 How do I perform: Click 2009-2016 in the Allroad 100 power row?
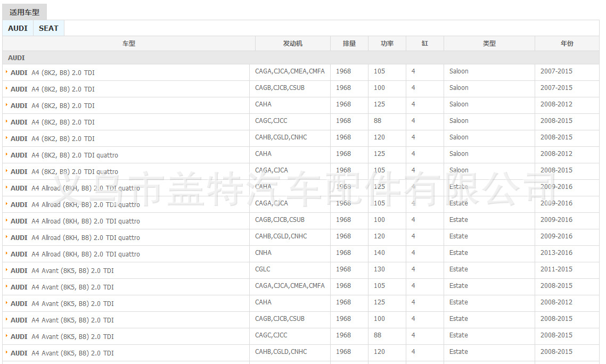(x=556, y=220)
